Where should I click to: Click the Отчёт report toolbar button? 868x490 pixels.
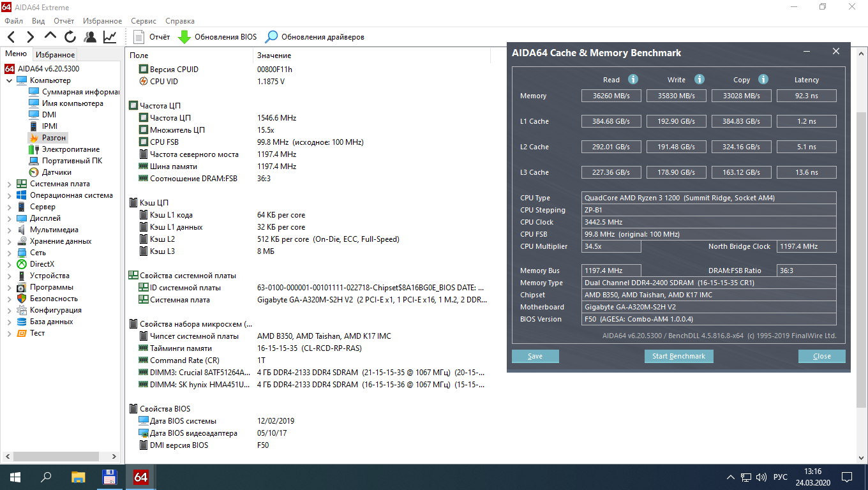click(152, 37)
